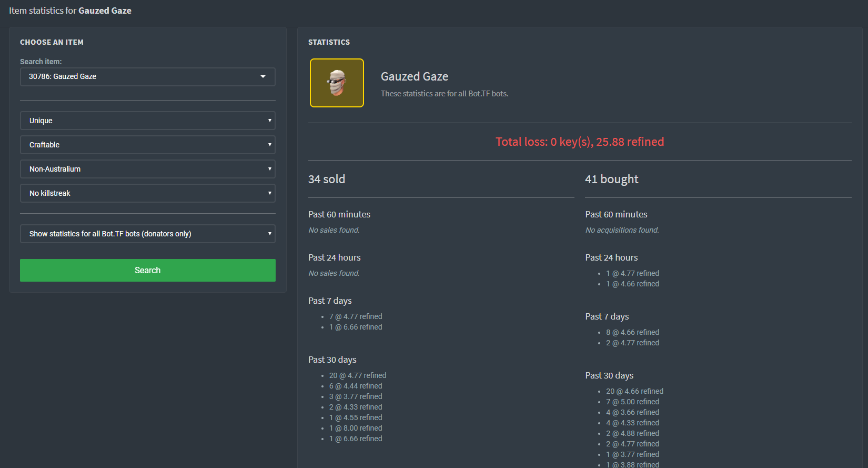Viewport: 868px width, 468px height.
Task: Click the sold entry 1 @ 4.55 refined
Action: point(356,417)
